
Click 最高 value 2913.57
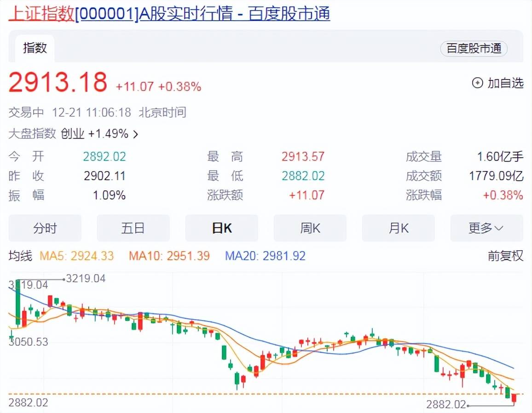(303, 156)
